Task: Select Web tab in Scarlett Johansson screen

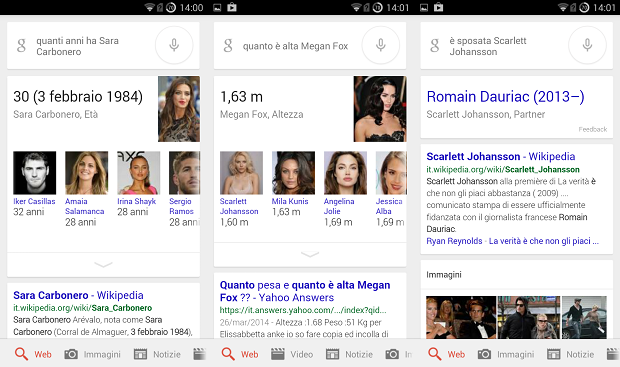Action: 447,354
